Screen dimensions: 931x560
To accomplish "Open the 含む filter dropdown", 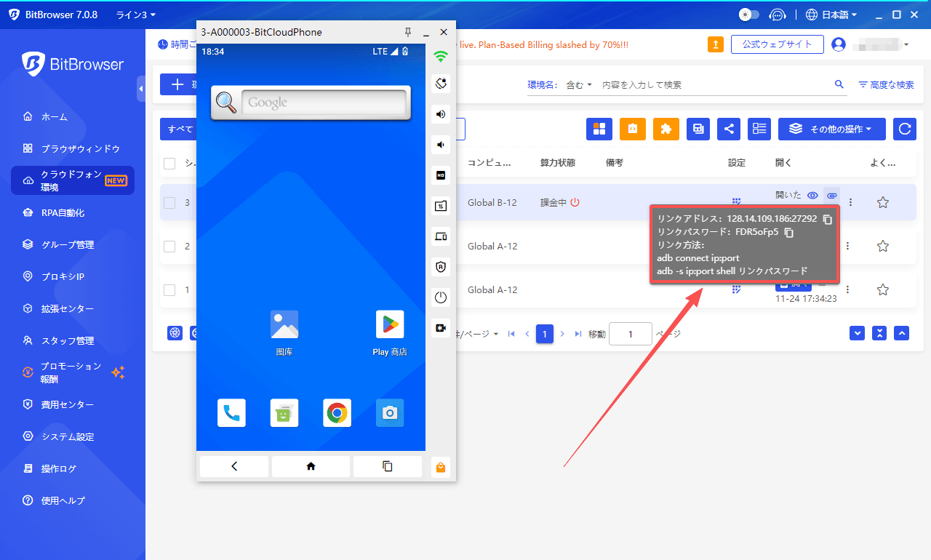I will tap(579, 85).
